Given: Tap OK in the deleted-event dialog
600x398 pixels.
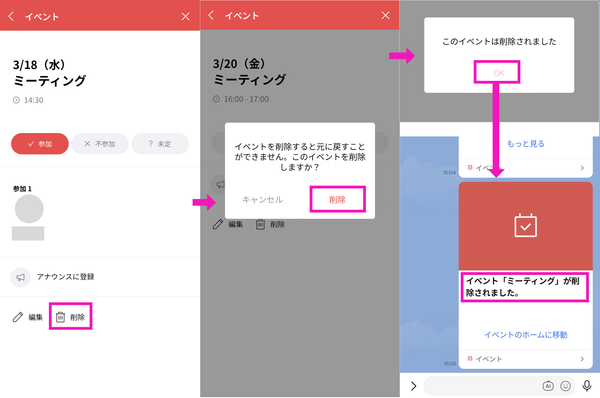Looking at the screenshot, I should click(x=499, y=73).
